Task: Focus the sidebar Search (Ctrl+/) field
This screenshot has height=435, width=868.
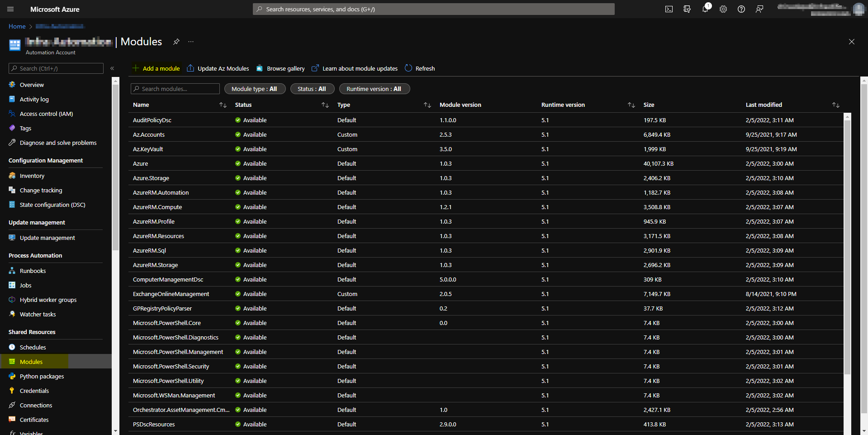Action: 56,68
